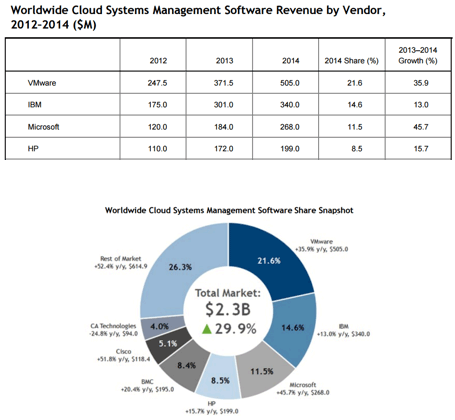Click the Microsoft growth value '45.7'

(421, 127)
